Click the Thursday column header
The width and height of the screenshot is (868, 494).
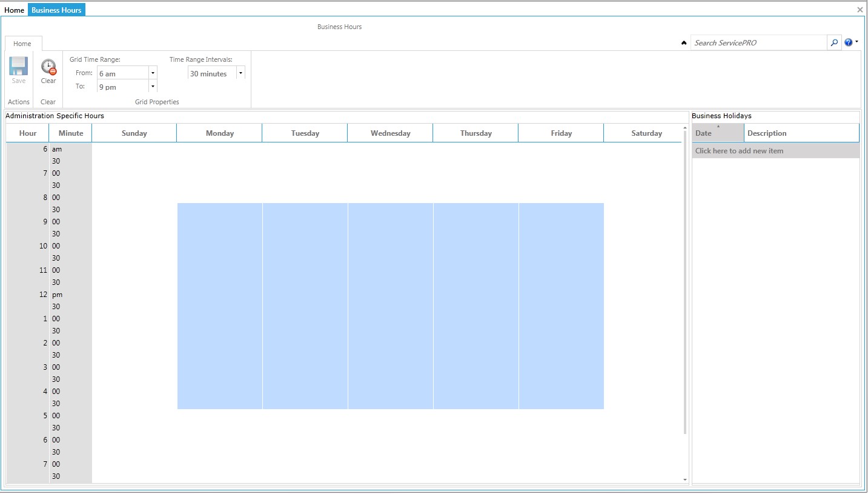pos(476,133)
